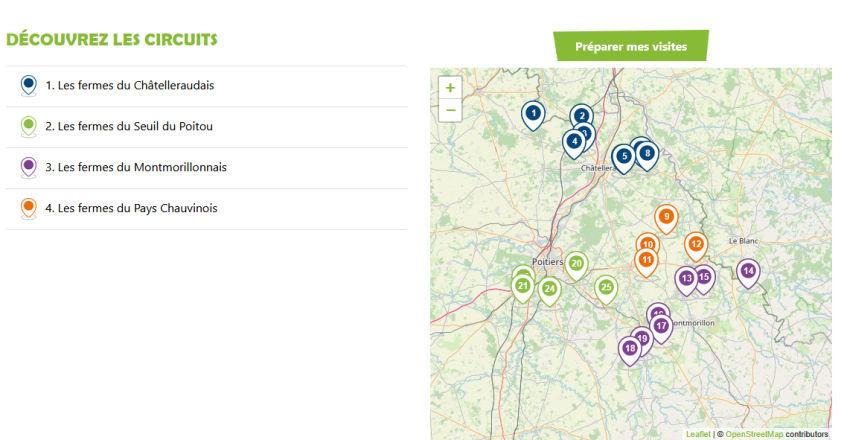
Task: Zoom out on the map
Action: 450,110
